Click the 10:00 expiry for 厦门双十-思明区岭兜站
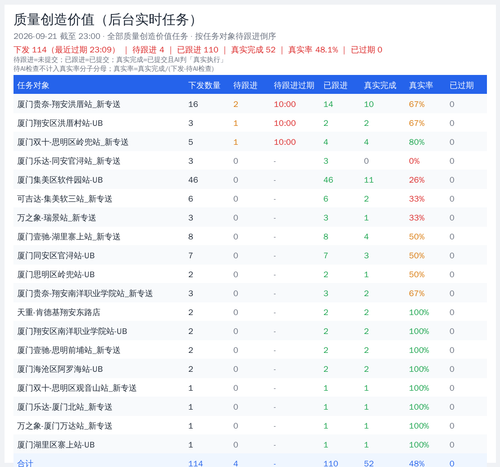The width and height of the screenshot is (500, 467). pyautogui.click(x=285, y=142)
